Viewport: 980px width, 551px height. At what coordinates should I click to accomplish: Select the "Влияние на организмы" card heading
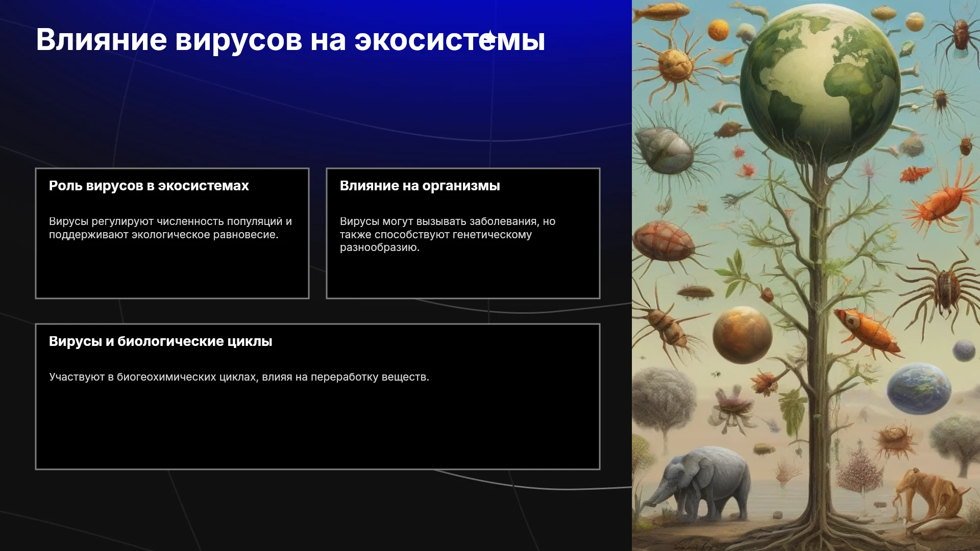click(x=420, y=186)
